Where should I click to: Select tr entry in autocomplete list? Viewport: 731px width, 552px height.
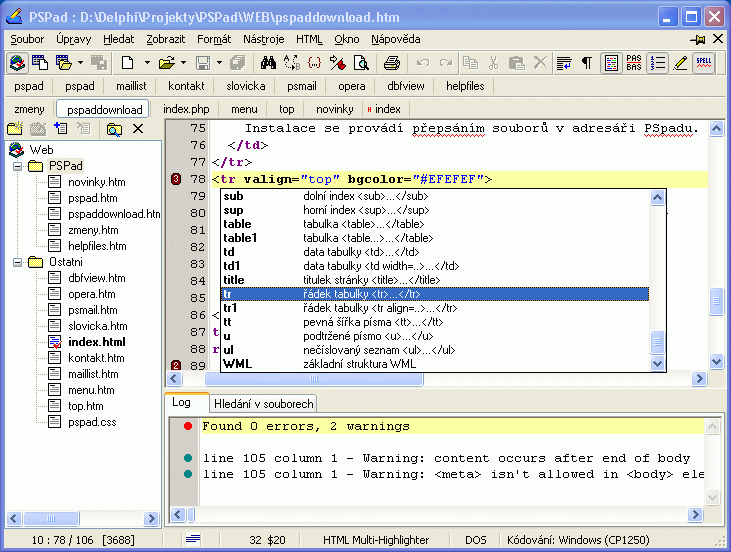434,294
